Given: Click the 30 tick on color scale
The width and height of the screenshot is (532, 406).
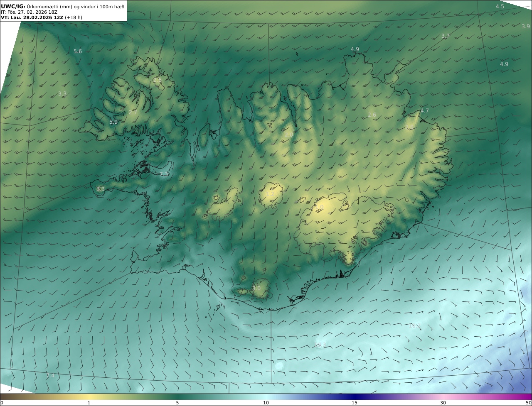Looking at the screenshot, I should tap(443, 403).
